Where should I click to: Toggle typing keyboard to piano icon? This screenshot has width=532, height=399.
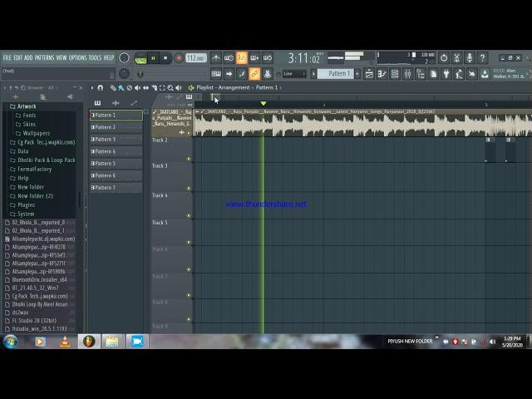pyautogui.click(x=216, y=74)
